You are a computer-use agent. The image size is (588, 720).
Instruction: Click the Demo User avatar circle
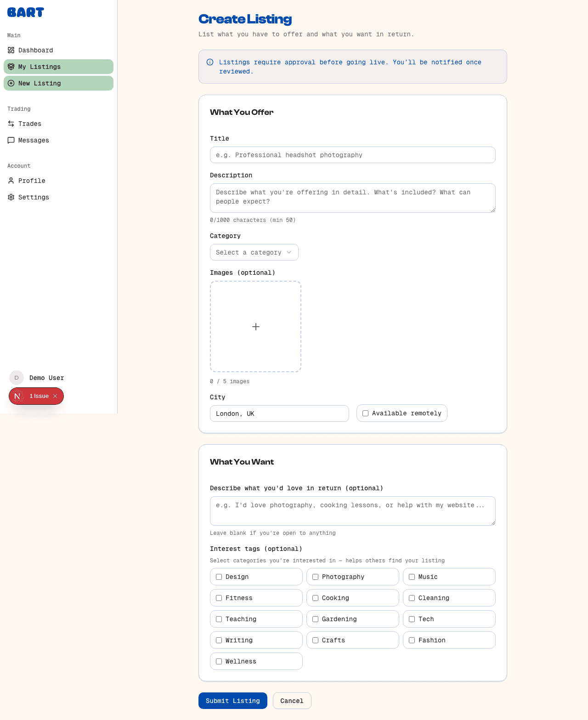16,378
